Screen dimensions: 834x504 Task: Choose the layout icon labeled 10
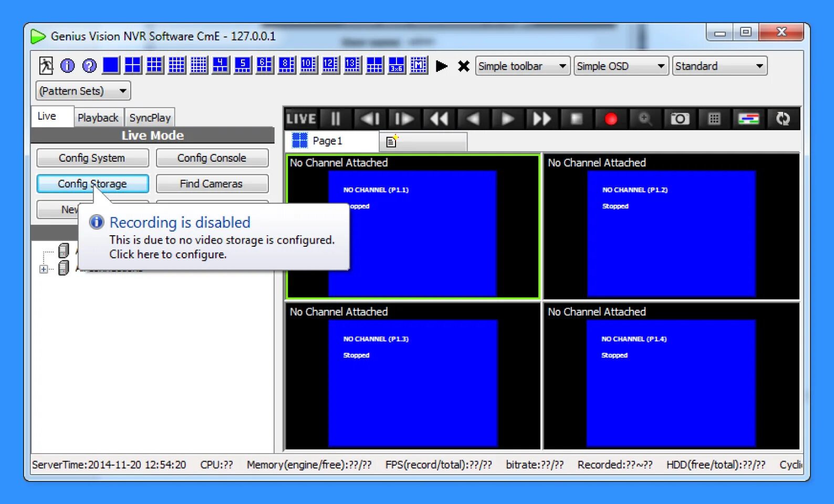coord(308,65)
